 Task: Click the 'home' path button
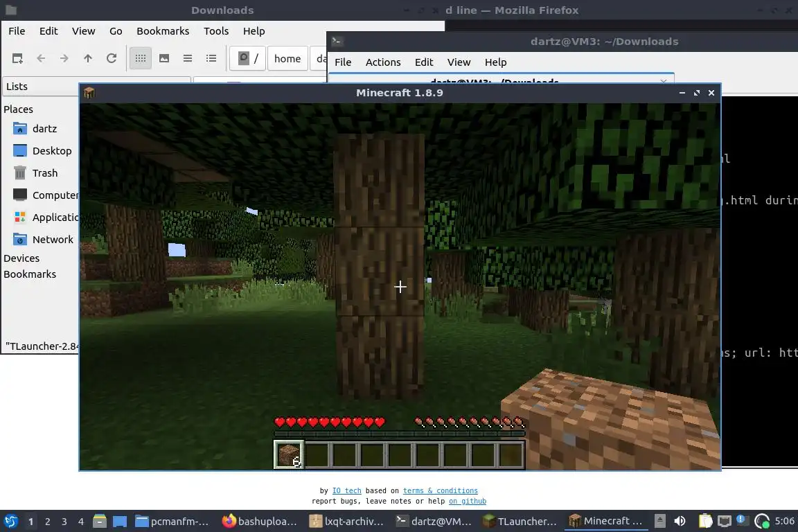click(x=287, y=59)
